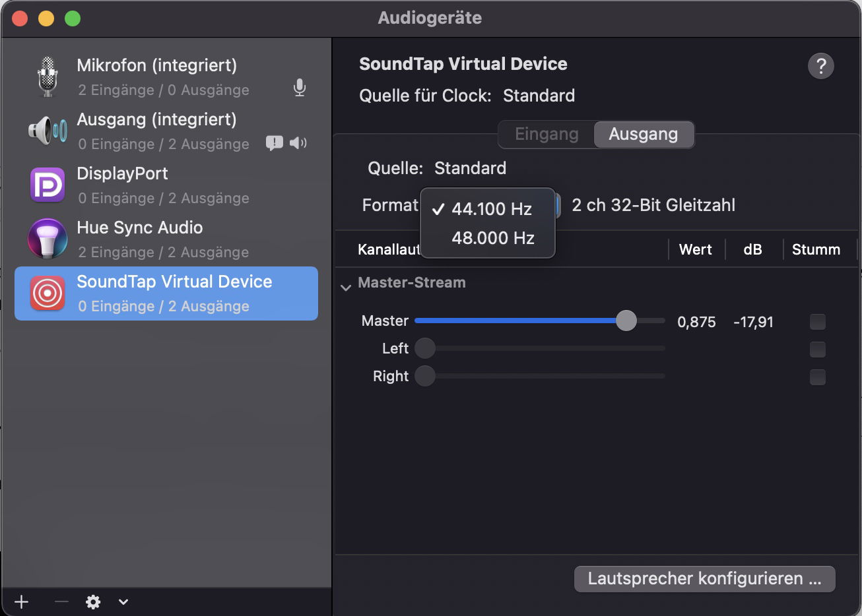Open the Quelle für Clock Standard dropdown
Viewport: 862px width, 616px height.
coord(539,96)
